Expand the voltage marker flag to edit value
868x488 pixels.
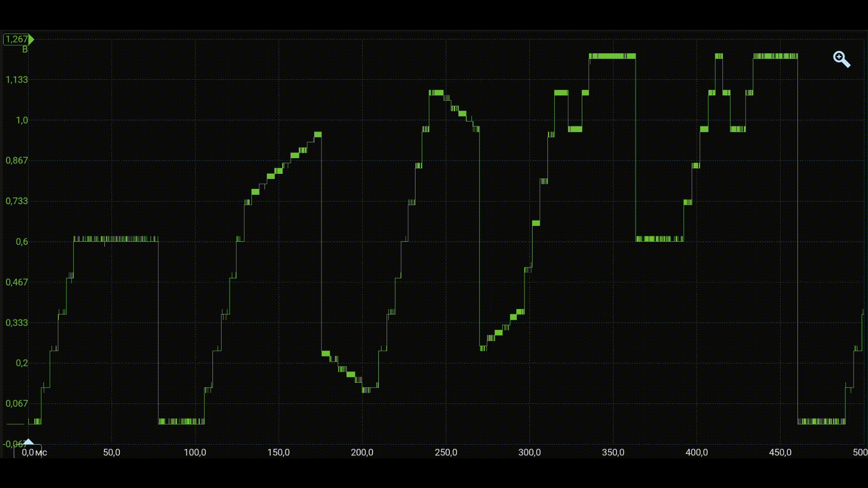17,40
